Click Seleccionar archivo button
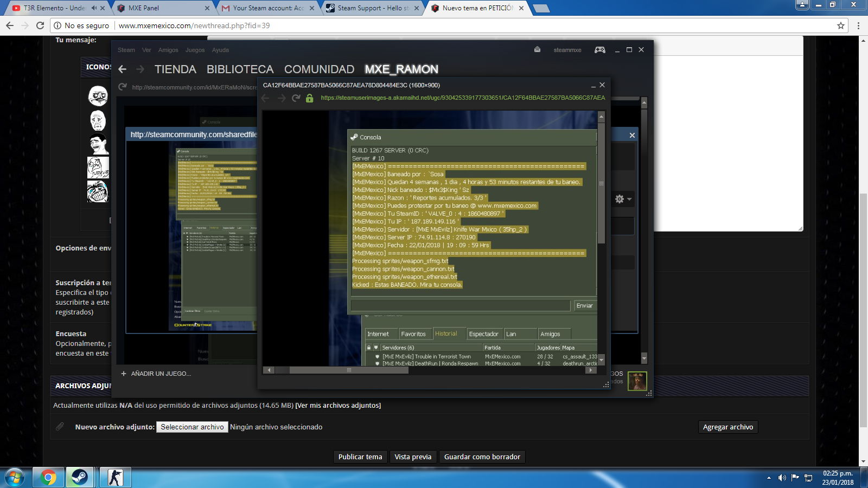868x488 pixels. [x=192, y=427]
